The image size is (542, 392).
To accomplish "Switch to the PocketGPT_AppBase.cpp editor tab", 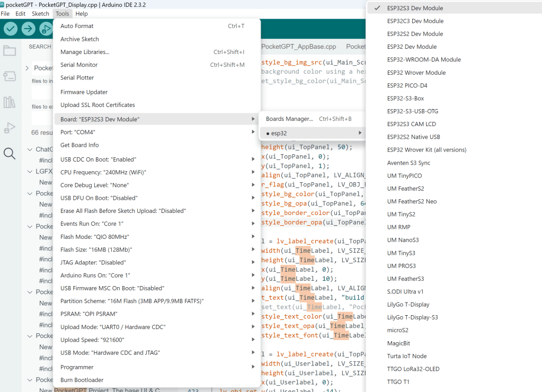I will [299, 47].
